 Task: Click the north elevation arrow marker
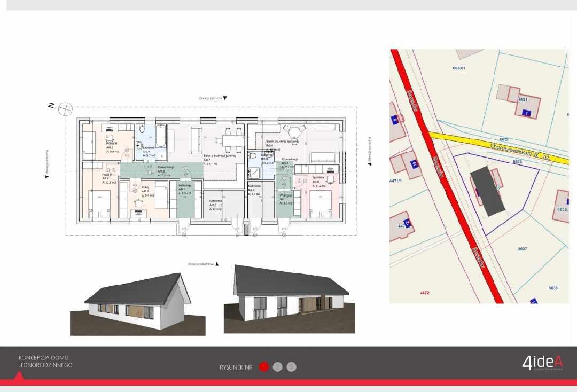coord(225,98)
